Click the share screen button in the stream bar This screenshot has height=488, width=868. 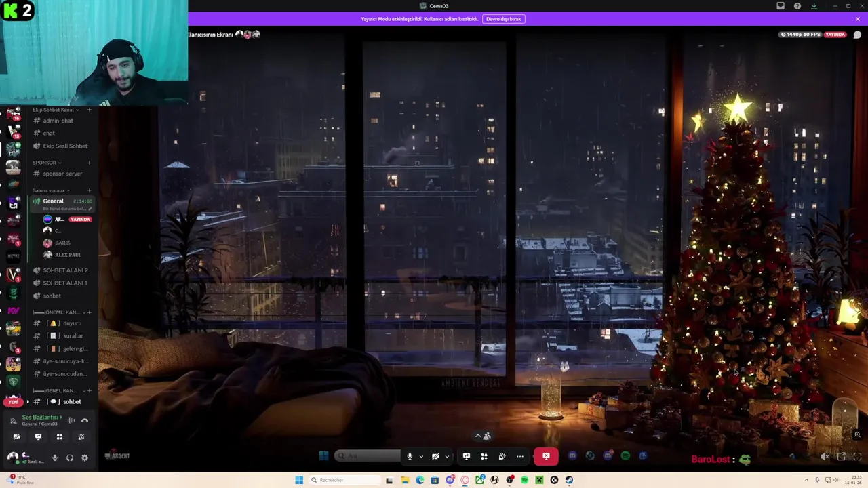[x=467, y=457]
